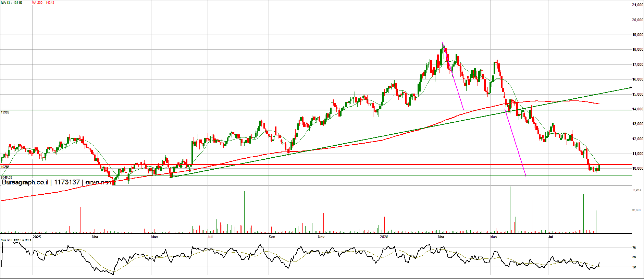Click the green trendline diamond end handle
Image resolution: width=644 pixels, height=279 pixels.
coord(631,88)
